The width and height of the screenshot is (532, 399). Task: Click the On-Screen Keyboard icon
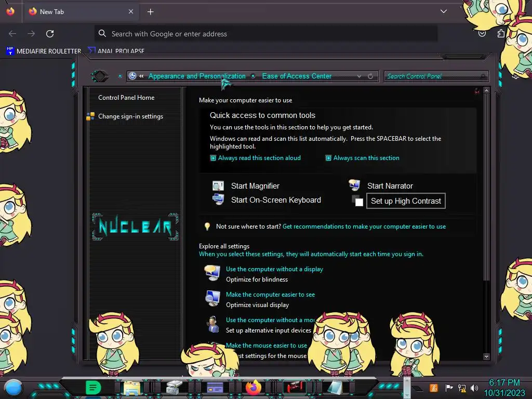(x=218, y=199)
